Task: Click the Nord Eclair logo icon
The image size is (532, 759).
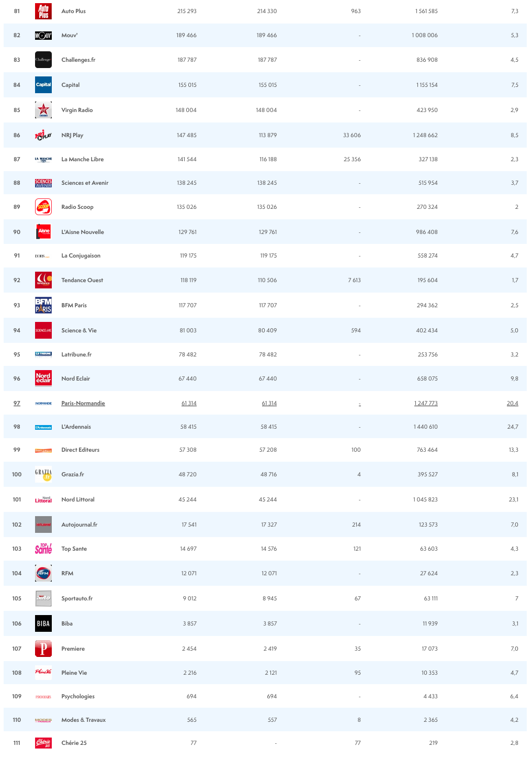Action: tap(43, 378)
